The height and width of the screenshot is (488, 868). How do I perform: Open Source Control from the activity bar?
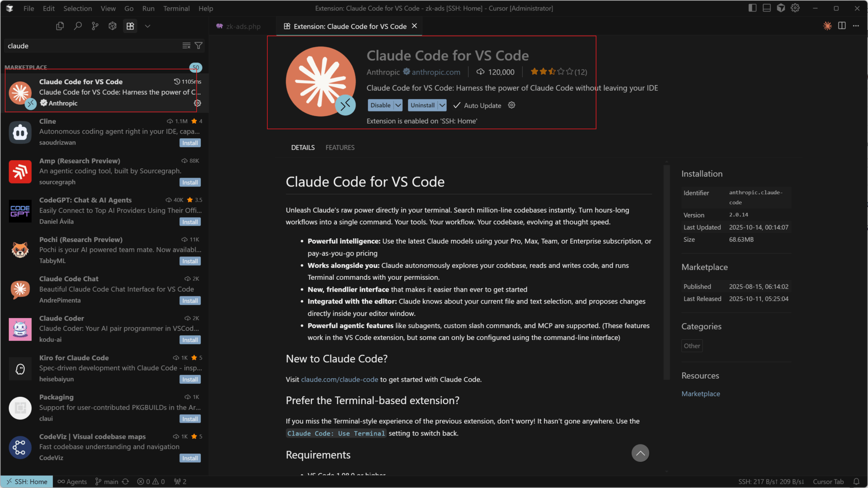point(95,26)
